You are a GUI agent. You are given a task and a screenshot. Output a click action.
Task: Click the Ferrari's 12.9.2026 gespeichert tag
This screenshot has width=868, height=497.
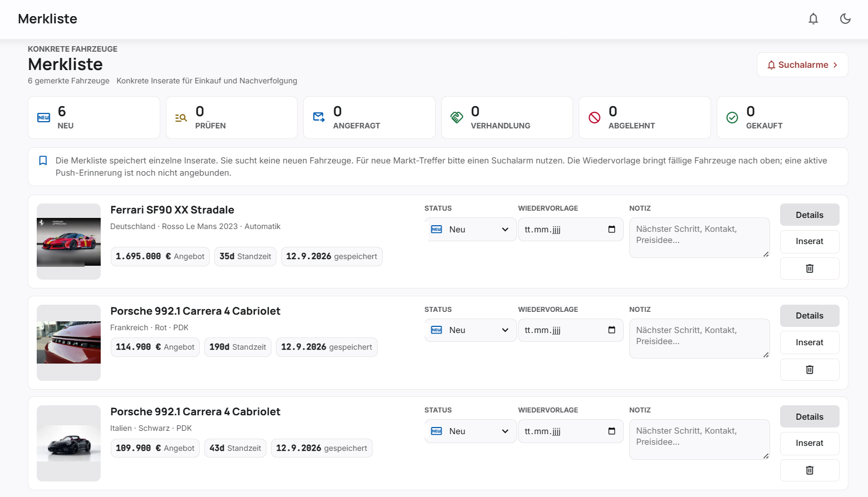click(332, 256)
